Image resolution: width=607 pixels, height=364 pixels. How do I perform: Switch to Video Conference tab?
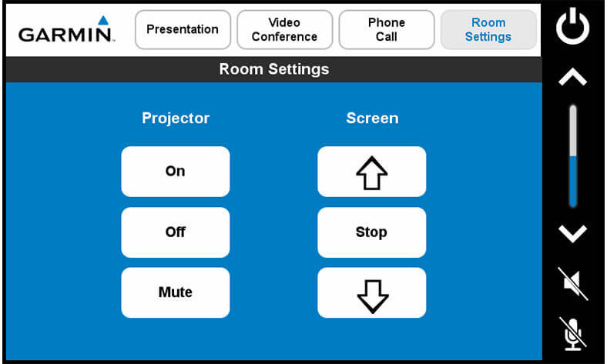coord(284,30)
